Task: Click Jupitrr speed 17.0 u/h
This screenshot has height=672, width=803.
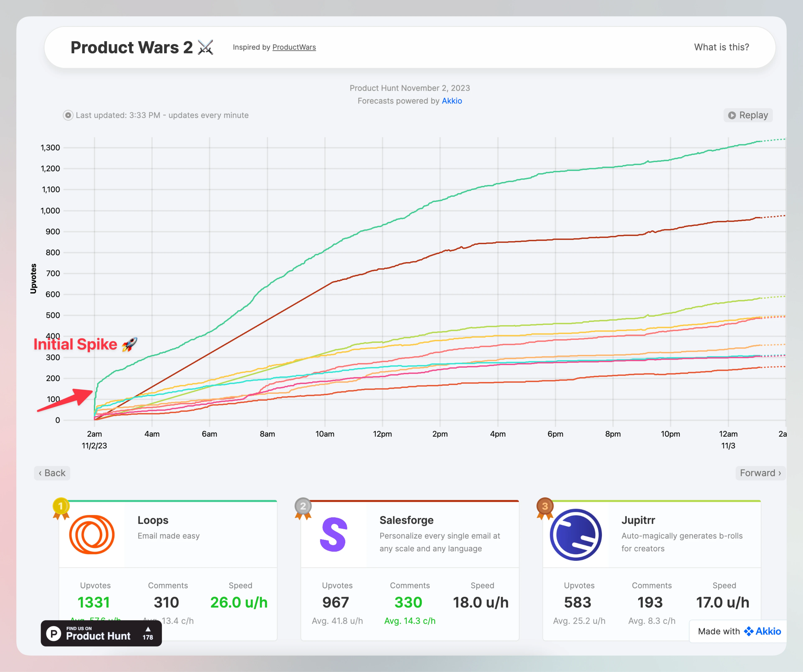Action: click(723, 602)
